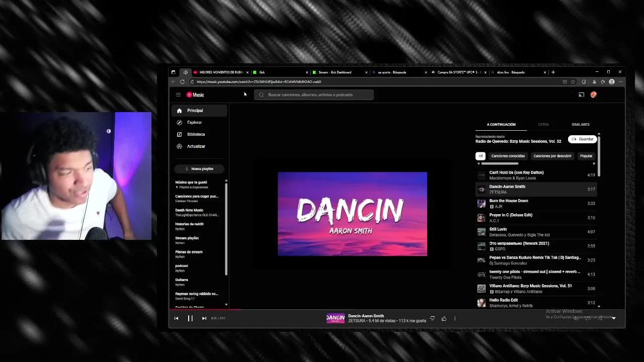Open Plenas de stream playlist
Viewport: 644px width, 362px height.
[198, 254]
